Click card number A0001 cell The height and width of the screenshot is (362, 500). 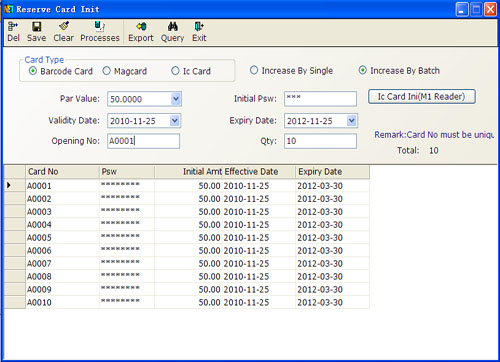(62, 186)
